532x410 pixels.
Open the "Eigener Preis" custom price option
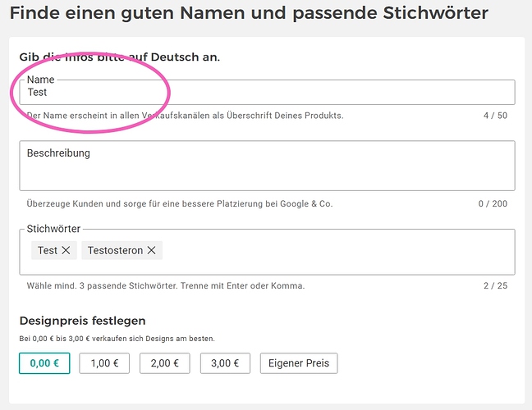[x=298, y=363]
